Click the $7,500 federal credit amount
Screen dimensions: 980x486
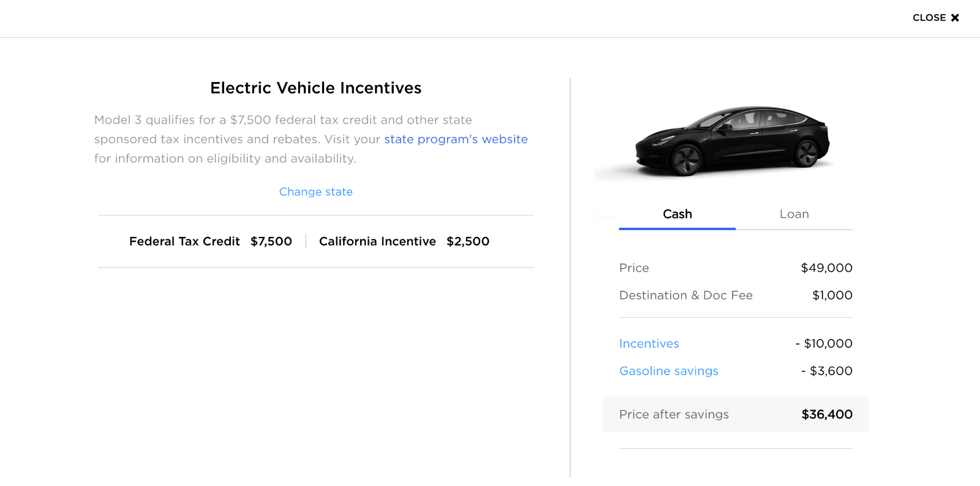click(271, 241)
